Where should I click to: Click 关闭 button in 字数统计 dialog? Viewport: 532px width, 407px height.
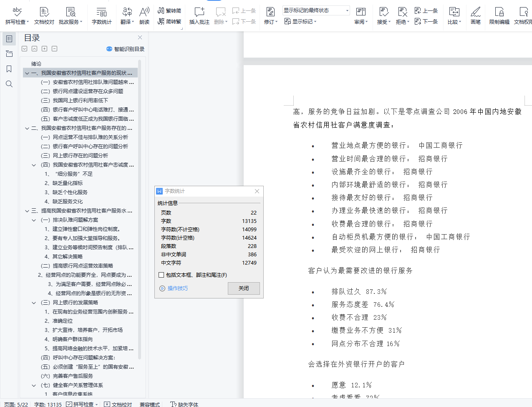pos(244,288)
